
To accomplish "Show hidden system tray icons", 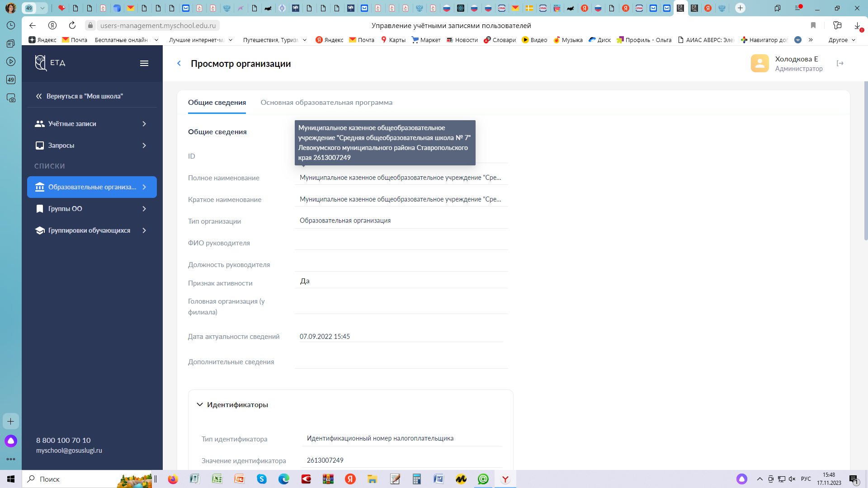I will [759, 479].
